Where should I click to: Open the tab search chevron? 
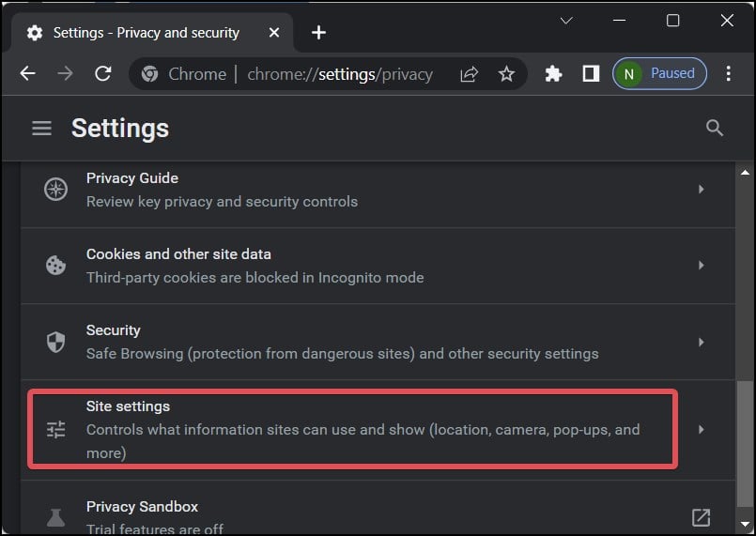tap(566, 21)
